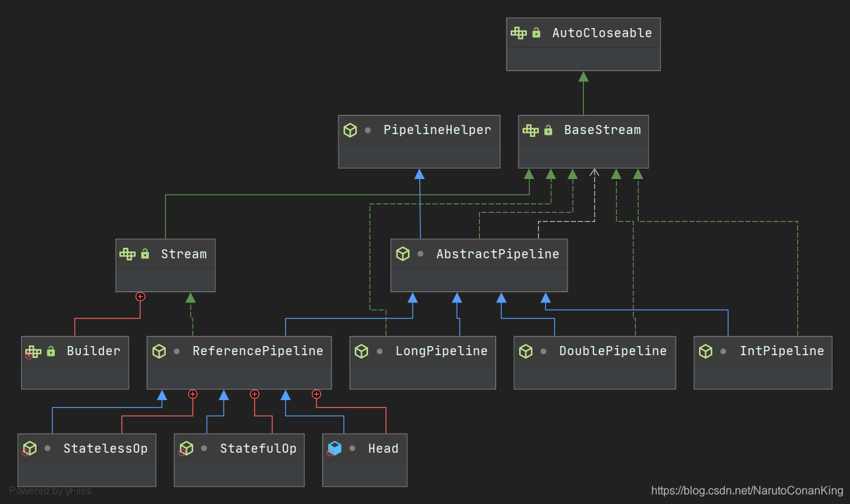Click the DoublePipeline class icon
The height and width of the screenshot is (504, 850).
click(525, 351)
